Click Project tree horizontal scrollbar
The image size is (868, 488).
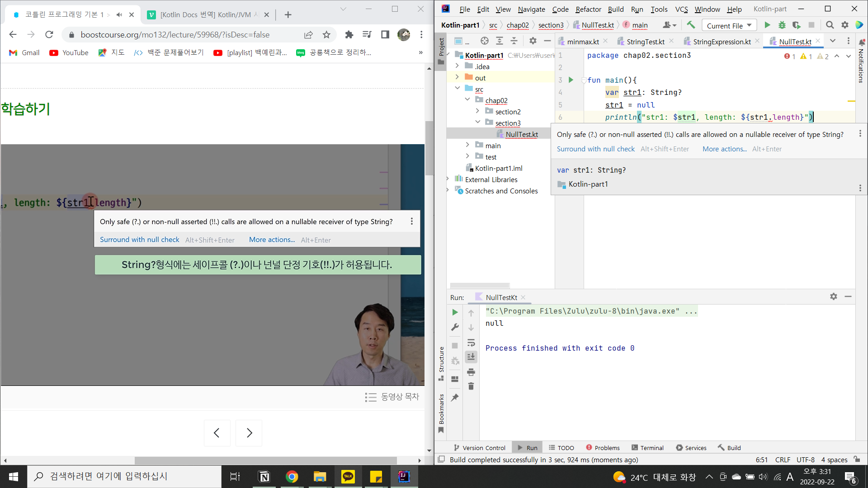coord(480,285)
